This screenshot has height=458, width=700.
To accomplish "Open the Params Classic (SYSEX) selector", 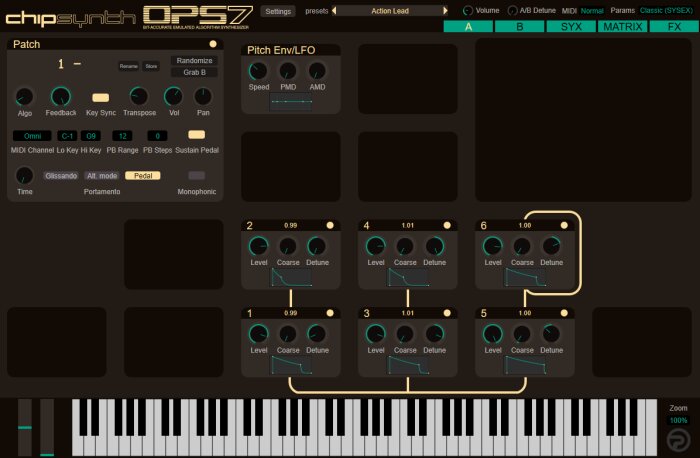I will (666, 10).
